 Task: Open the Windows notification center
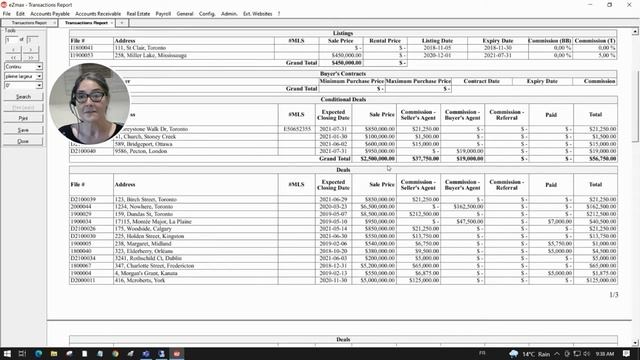coord(627,354)
